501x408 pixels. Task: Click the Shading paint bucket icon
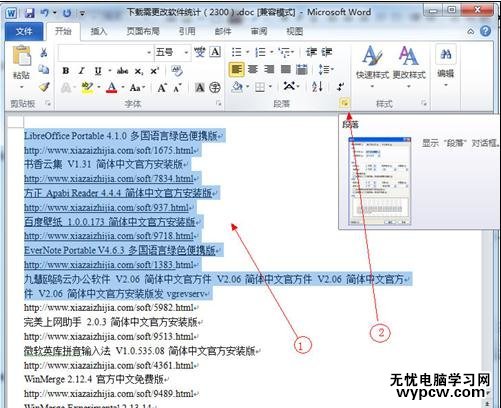(x=237, y=87)
